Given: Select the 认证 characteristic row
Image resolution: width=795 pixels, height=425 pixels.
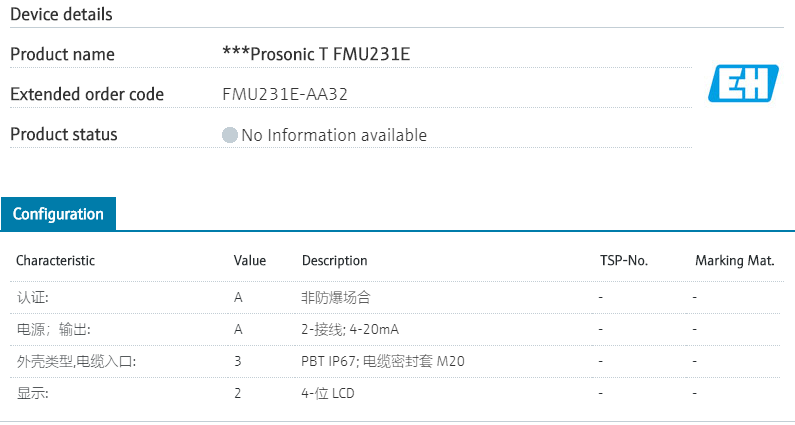Looking at the screenshot, I should pos(32,297).
